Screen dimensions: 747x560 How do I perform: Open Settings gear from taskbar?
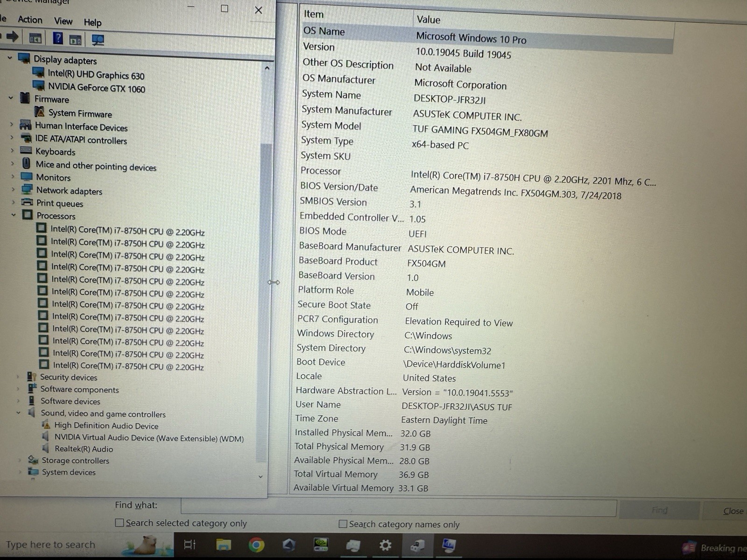click(x=385, y=545)
